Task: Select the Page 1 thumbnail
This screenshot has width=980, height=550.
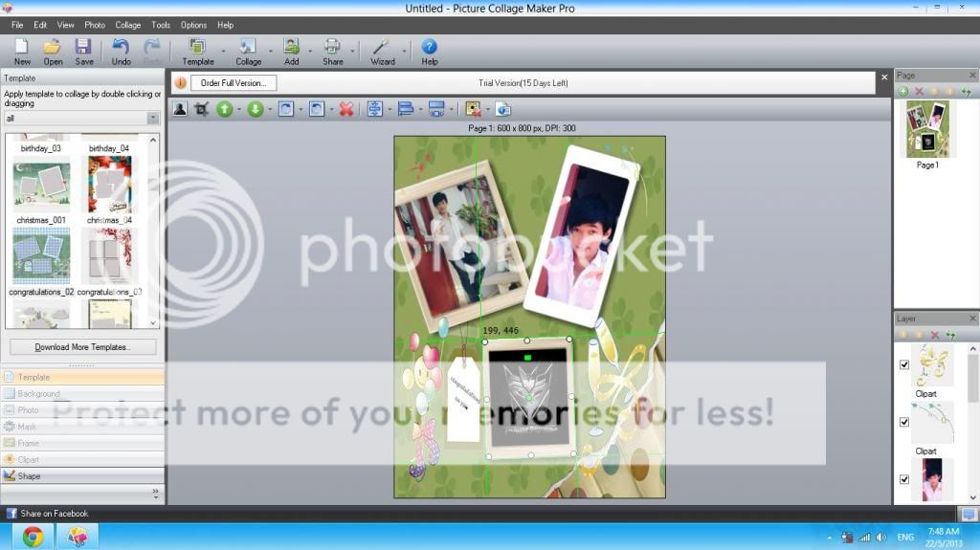Action: [x=927, y=129]
